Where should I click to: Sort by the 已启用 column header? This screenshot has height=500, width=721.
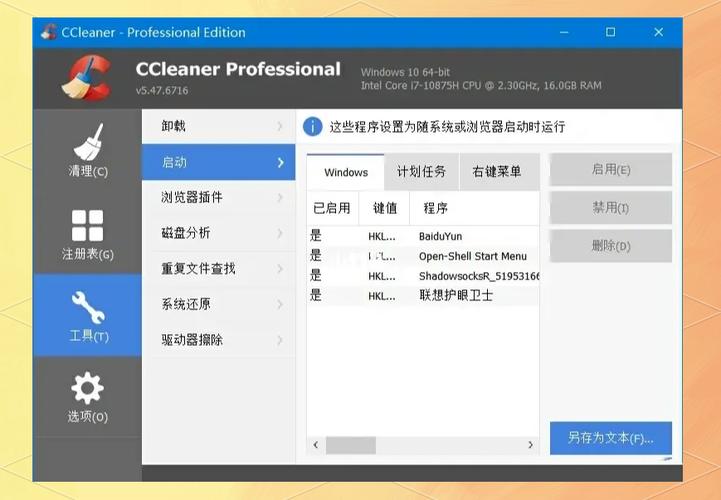coord(332,208)
